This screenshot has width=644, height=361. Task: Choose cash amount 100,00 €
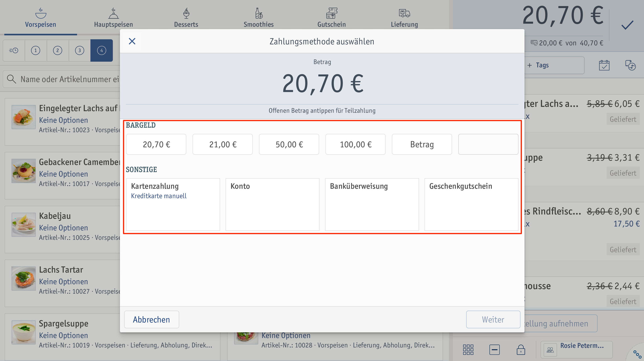coord(355,144)
